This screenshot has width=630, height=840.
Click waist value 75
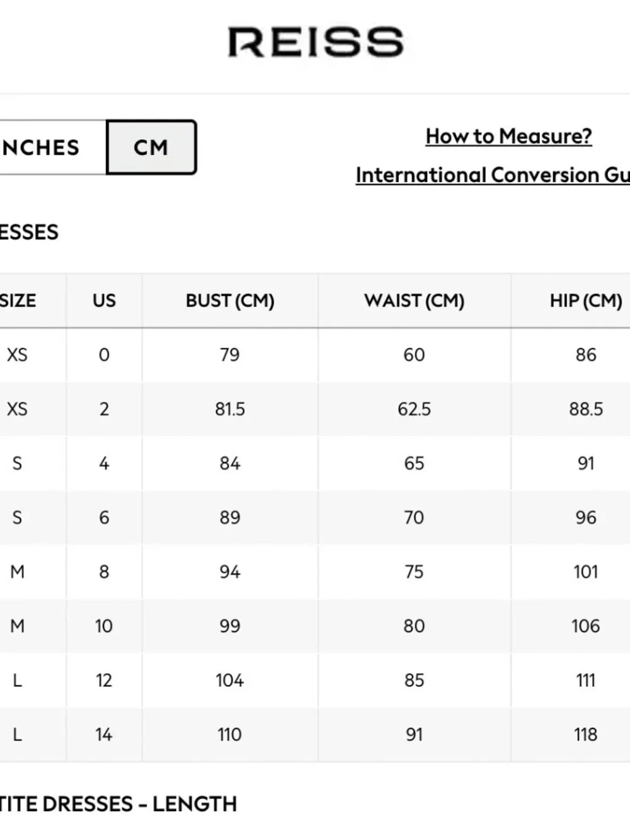click(x=414, y=572)
